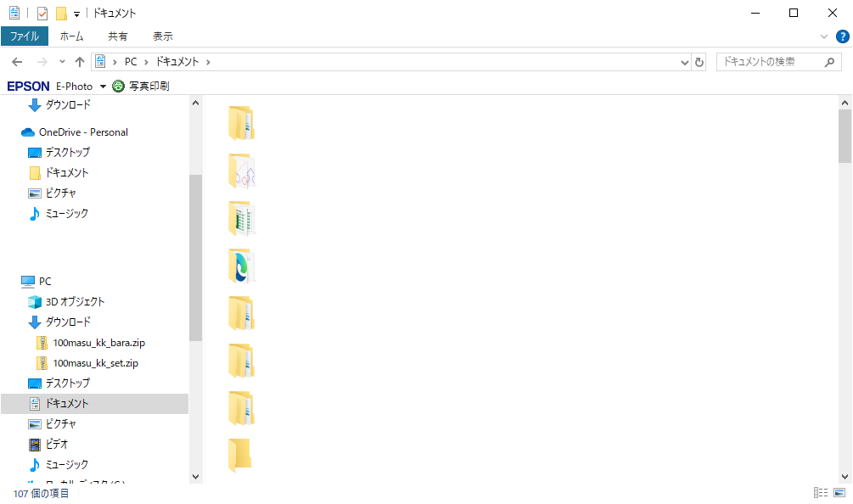Click the 107 個の項目 status text
The width and height of the screenshot is (853, 504).
pyautogui.click(x=42, y=494)
